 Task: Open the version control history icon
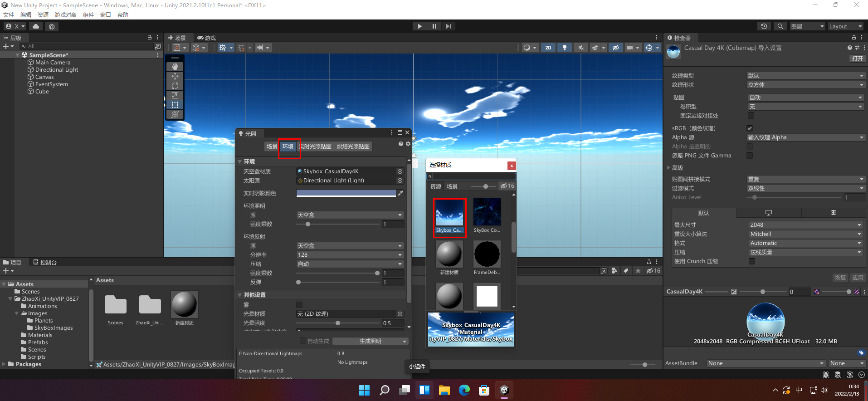pos(764,26)
